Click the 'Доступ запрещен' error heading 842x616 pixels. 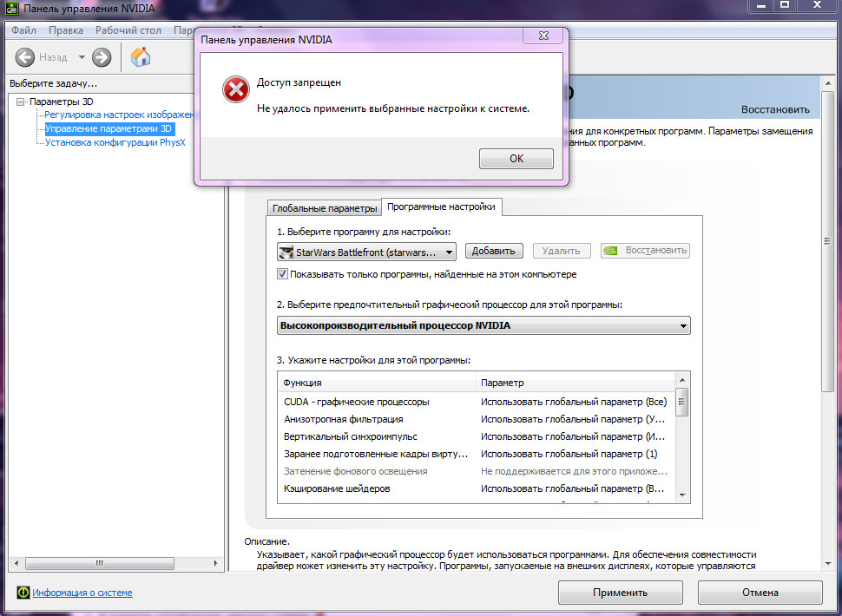tap(299, 82)
